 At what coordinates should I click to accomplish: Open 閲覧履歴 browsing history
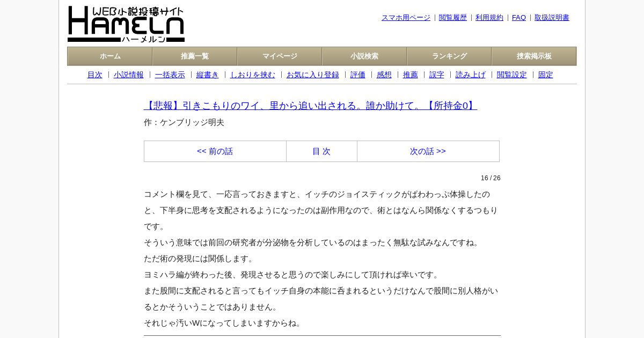coord(453,18)
